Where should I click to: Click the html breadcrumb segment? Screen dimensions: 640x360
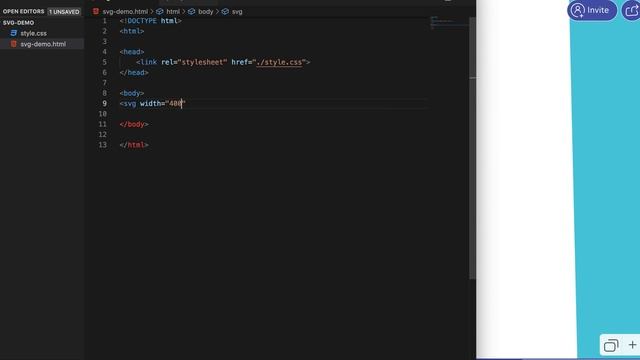click(x=173, y=12)
